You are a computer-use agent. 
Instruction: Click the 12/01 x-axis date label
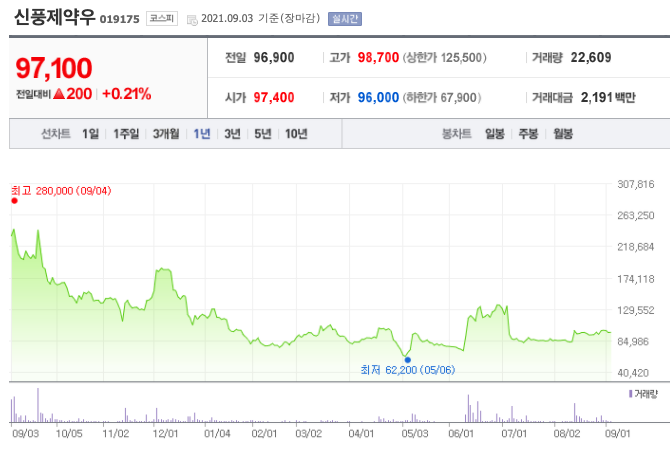tap(165, 434)
